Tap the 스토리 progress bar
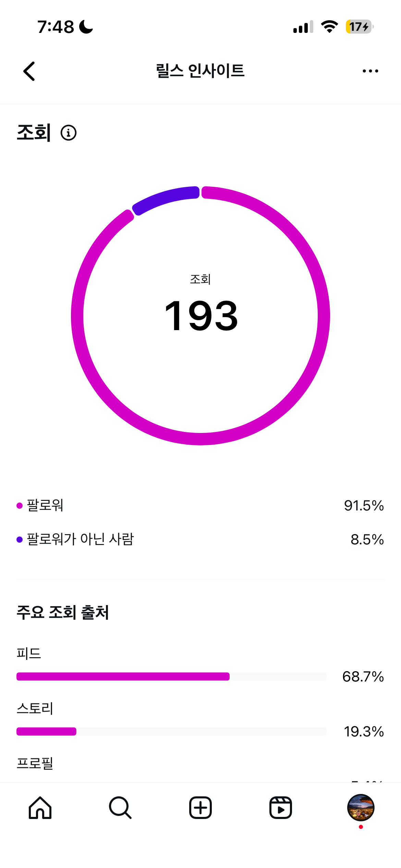This screenshot has width=401, height=868. (171, 731)
